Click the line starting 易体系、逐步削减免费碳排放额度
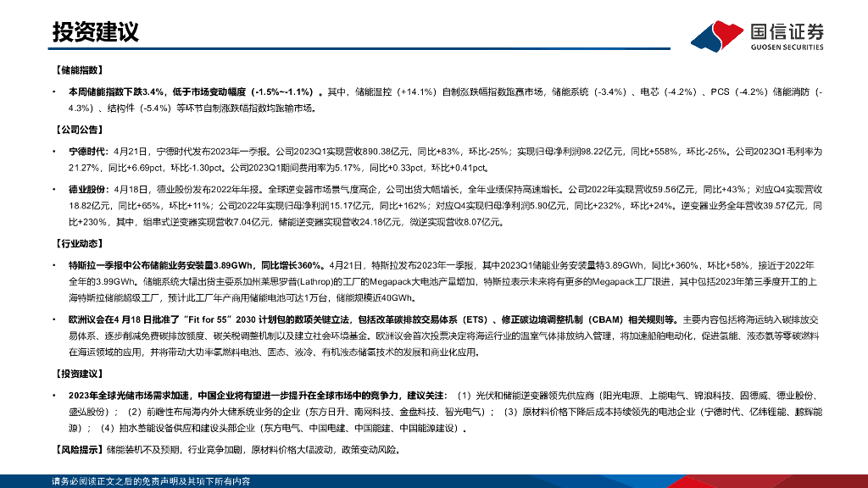This screenshot has width=868, height=488. click(x=444, y=335)
